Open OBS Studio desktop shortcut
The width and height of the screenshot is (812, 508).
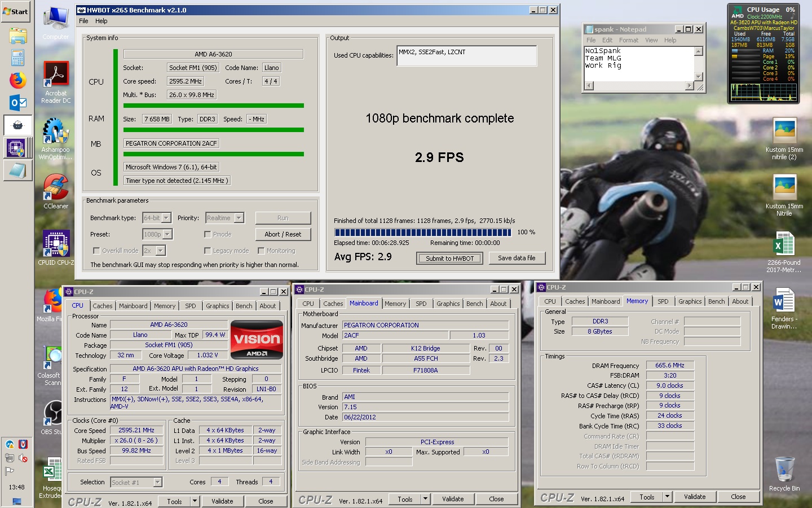pos(53,418)
